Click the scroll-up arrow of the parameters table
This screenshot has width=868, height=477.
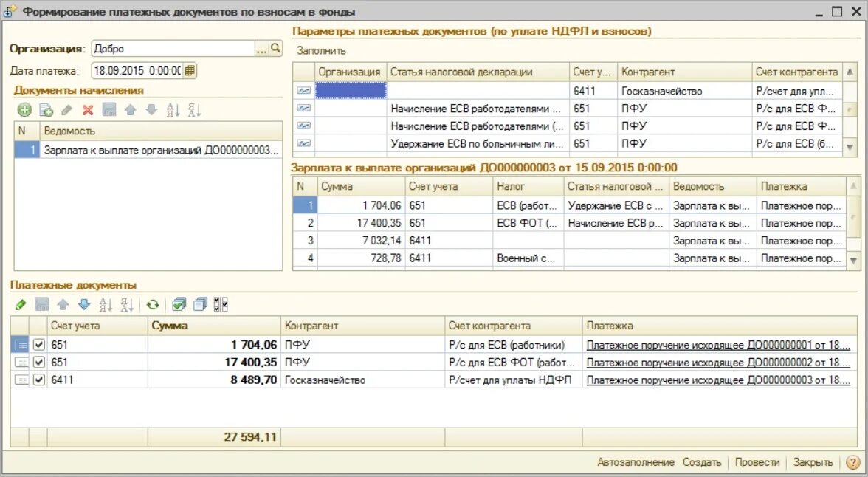(x=850, y=72)
